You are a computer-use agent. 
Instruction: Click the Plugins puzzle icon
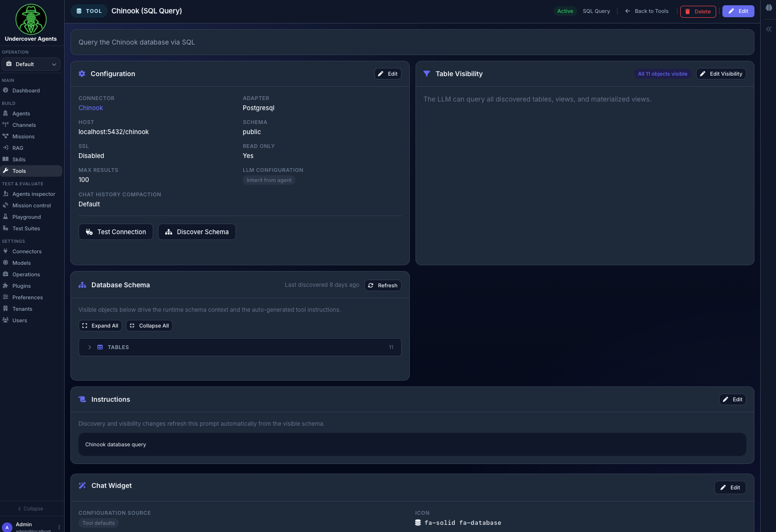click(6, 285)
